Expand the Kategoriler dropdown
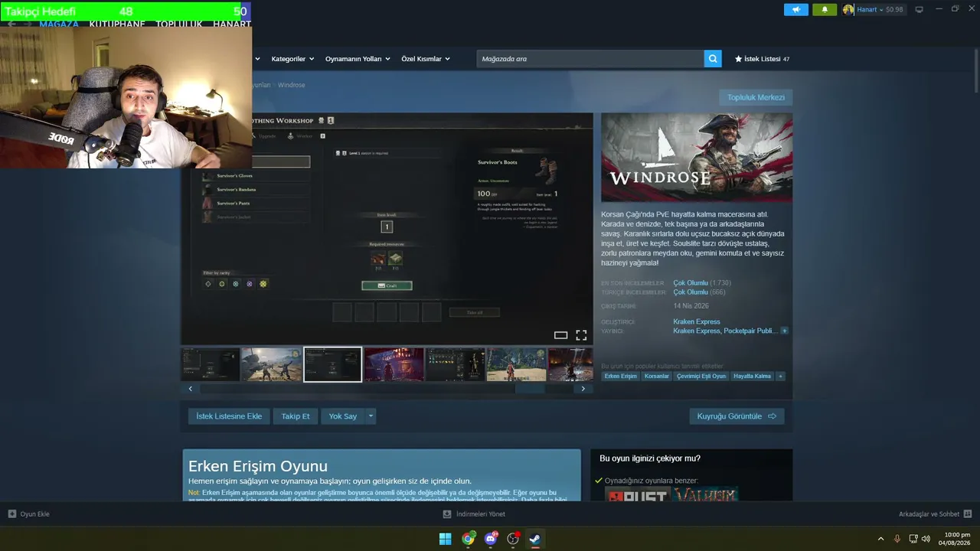Screen dimensions: 980x551 292,59
